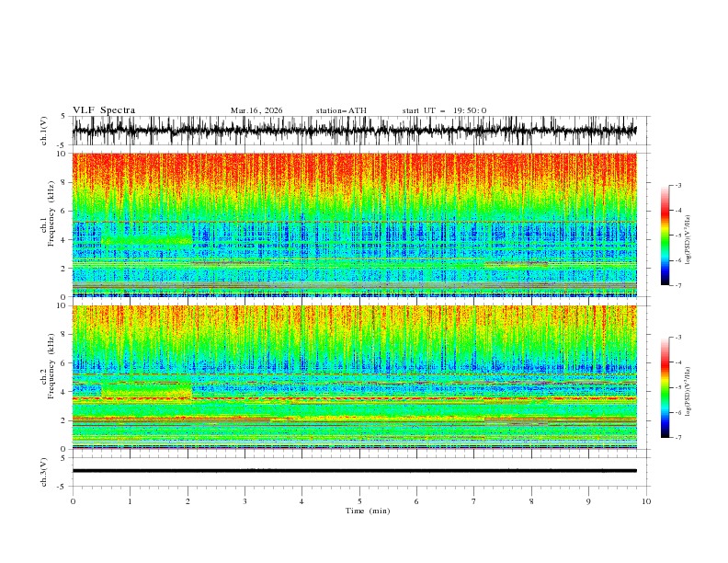Click time axis tick label "1"
This screenshot has width=728, height=563.
coord(130,501)
